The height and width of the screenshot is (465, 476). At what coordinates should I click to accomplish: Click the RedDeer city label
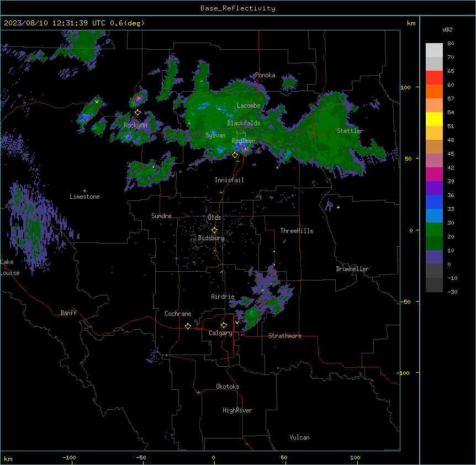(x=244, y=141)
